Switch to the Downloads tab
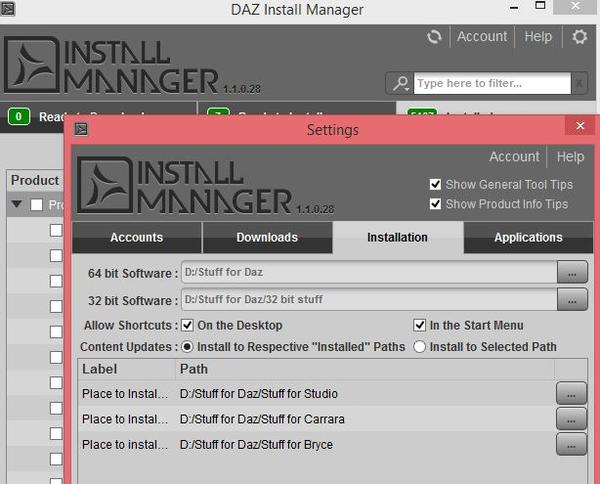 (267, 238)
